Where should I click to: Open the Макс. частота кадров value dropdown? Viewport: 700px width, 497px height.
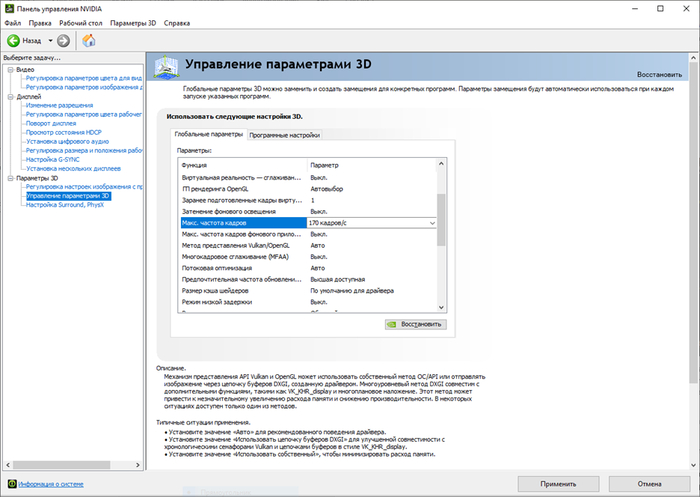(432, 223)
